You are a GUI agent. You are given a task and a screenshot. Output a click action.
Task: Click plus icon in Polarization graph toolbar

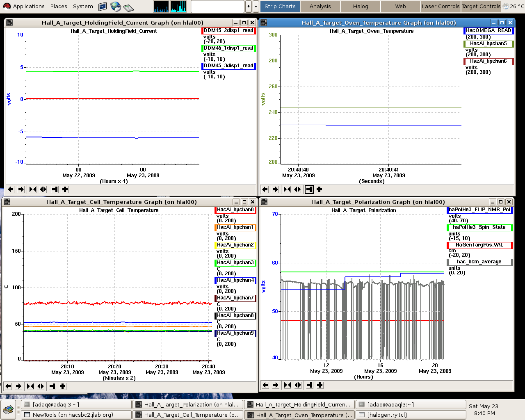tap(320, 385)
